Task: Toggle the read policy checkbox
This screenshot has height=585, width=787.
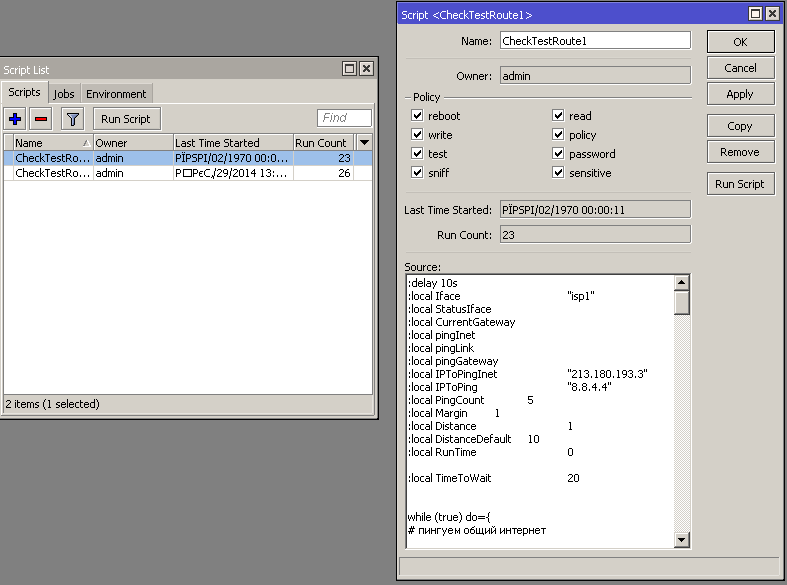Action: [x=558, y=115]
